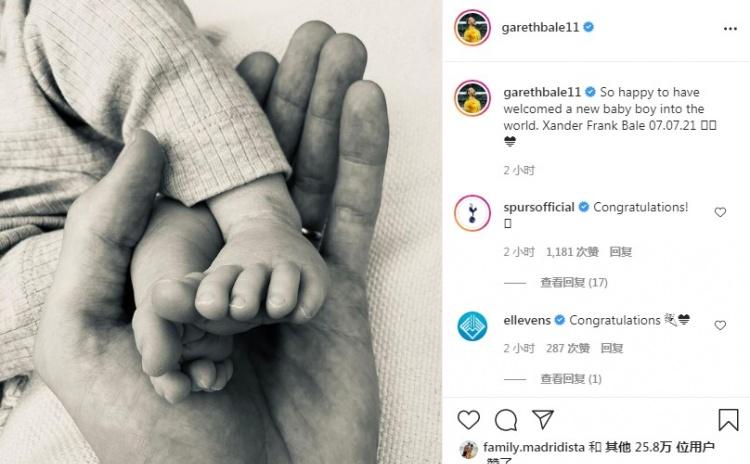View the 1,181 likes on spursofficial comment
This screenshot has height=464, width=750.
coord(572,252)
